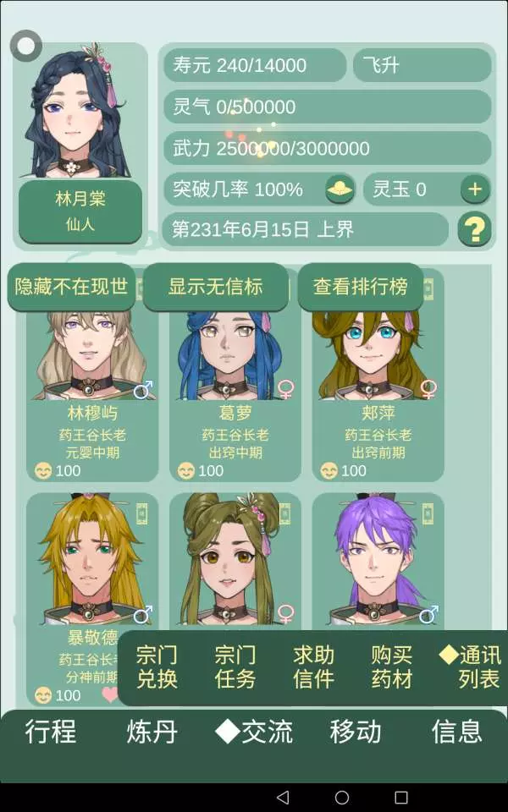
Task: Toggle 隐藏不在现世 filter
Action: pyautogui.click(x=71, y=287)
